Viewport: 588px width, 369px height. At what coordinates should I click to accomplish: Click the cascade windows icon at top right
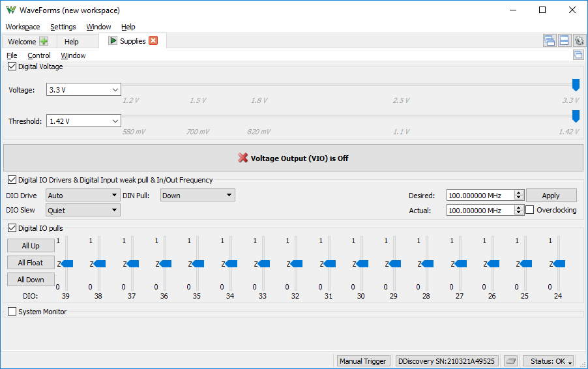pos(550,40)
